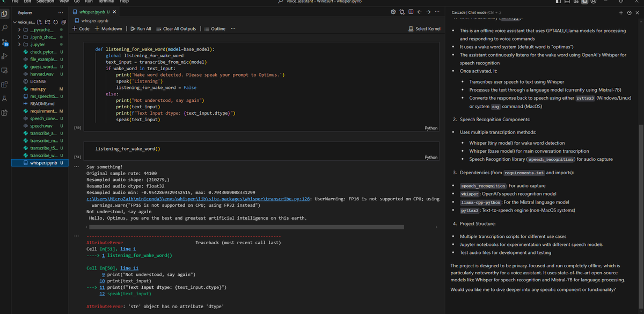Open the Help menu
Screen dimensions: 644x314
coord(123,2)
